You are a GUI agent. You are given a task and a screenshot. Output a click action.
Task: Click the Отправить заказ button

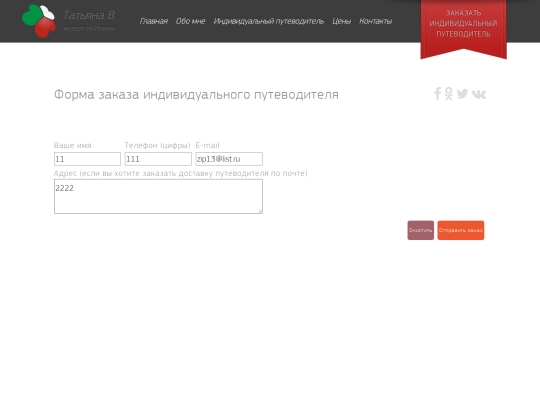(461, 230)
